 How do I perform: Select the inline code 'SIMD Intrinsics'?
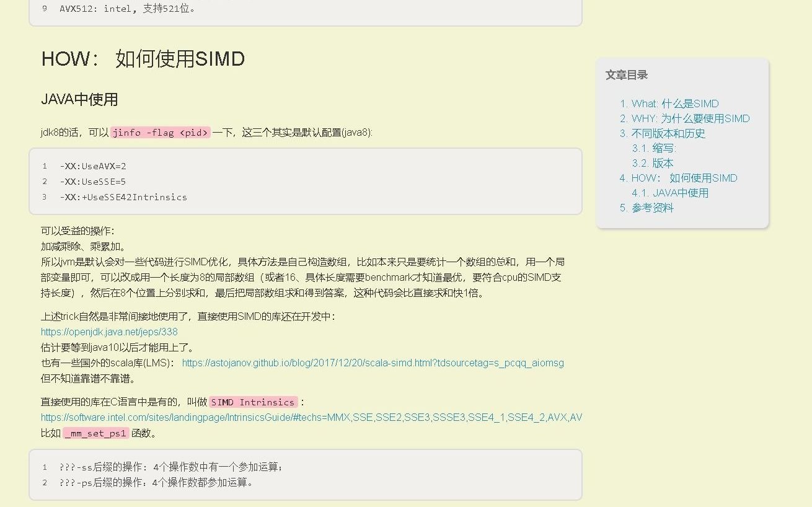(253, 402)
